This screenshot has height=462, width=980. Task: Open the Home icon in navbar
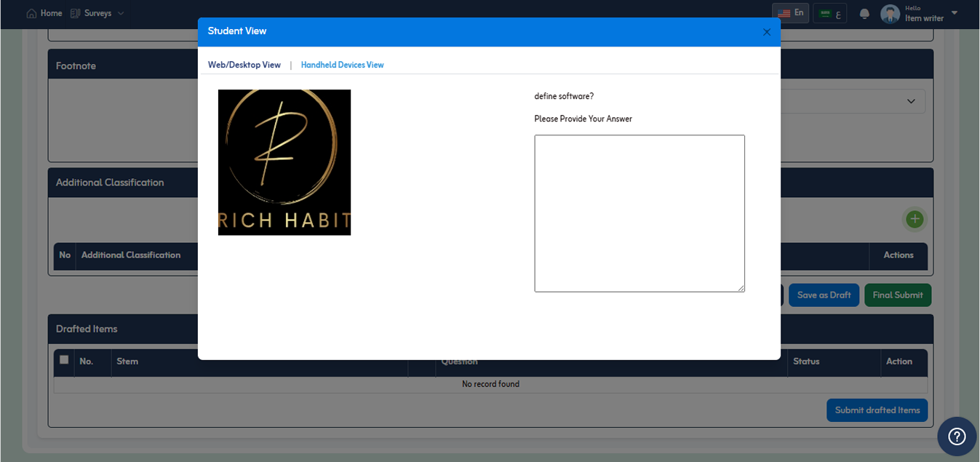pyautogui.click(x=31, y=13)
